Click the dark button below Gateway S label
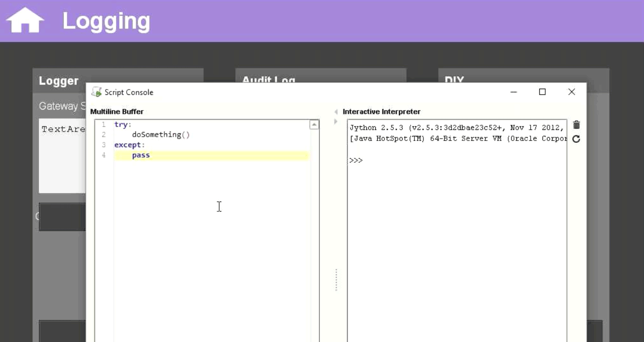 click(x=62, y=216)
